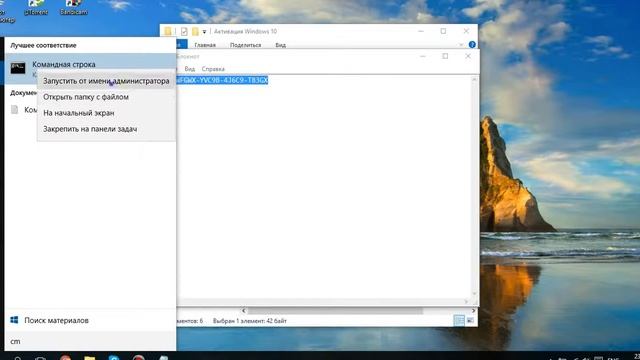
Task: Click Notepad vertical scrollbar down arrow
Action: click(x=474, y=293)
